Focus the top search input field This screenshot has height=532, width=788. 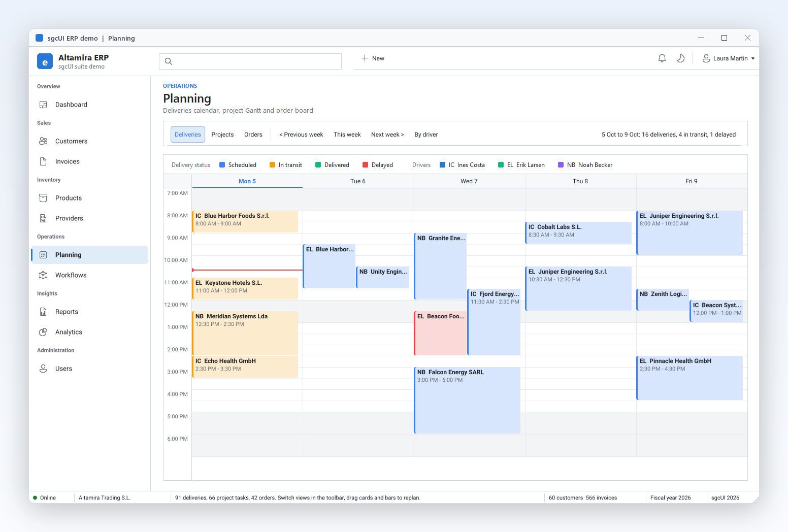[250, 61]
